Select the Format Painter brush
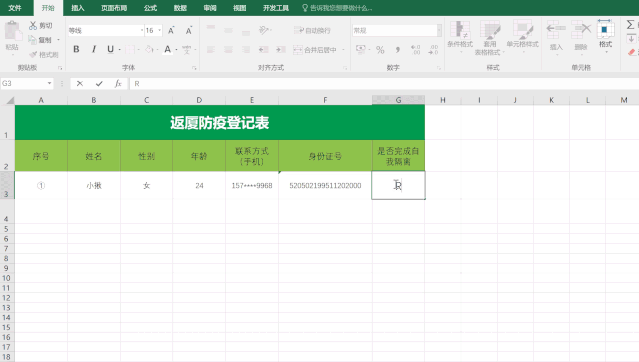Viewport: 639px width, 362px height. pos(33,54)
